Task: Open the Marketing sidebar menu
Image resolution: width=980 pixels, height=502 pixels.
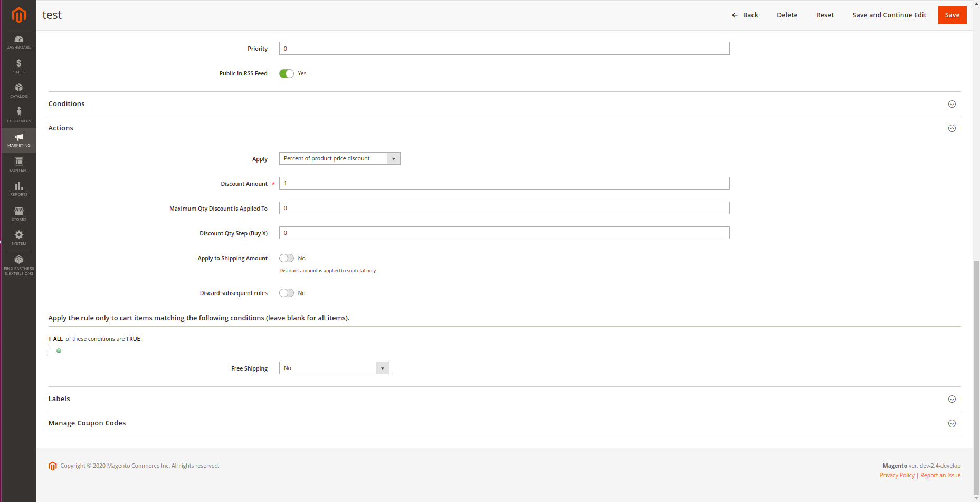Action: point(19,140)
